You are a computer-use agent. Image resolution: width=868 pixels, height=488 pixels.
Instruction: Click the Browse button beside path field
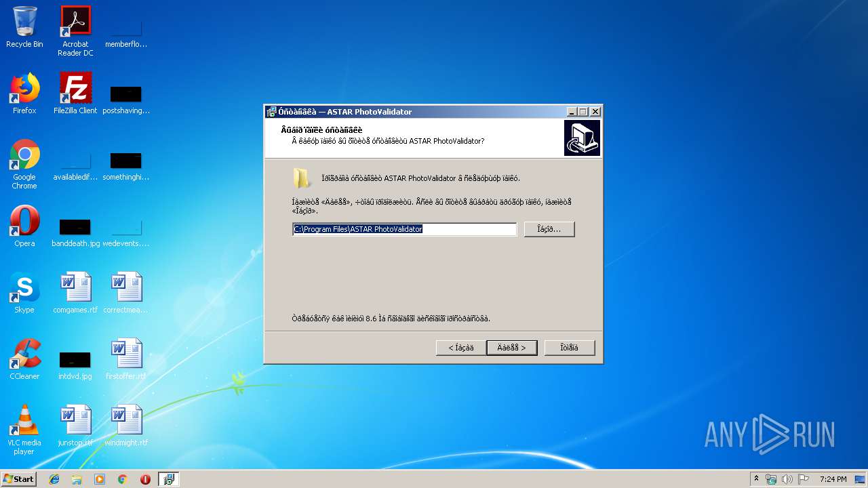point(549,229)
